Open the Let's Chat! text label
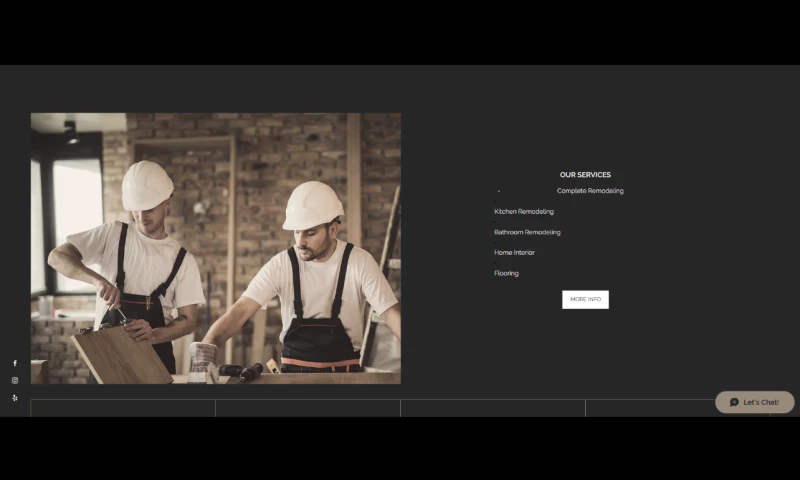Image resolution: width=800 pixels, height=480 pixels. pyautogui.click(x=761, y=402)
